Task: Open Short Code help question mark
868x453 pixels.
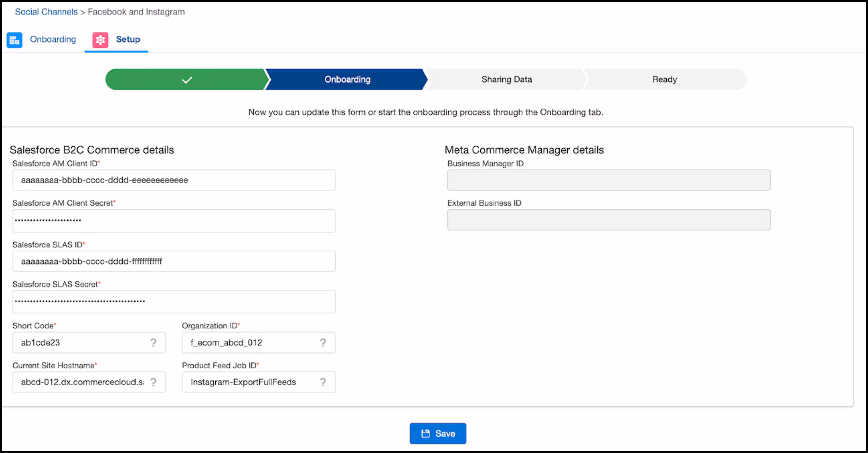Action: pos(153,343)
